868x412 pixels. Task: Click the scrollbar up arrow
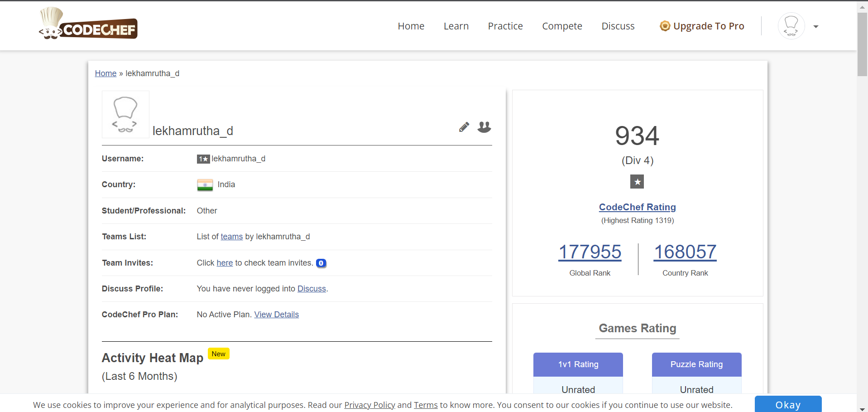862,6
